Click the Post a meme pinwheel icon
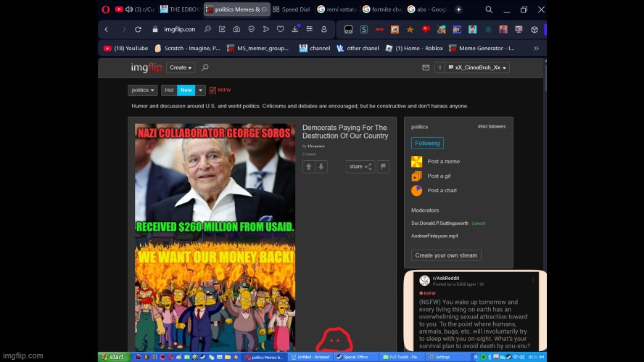Image resolution: width=644 pixels, height=362 pixels. (416, 162)
